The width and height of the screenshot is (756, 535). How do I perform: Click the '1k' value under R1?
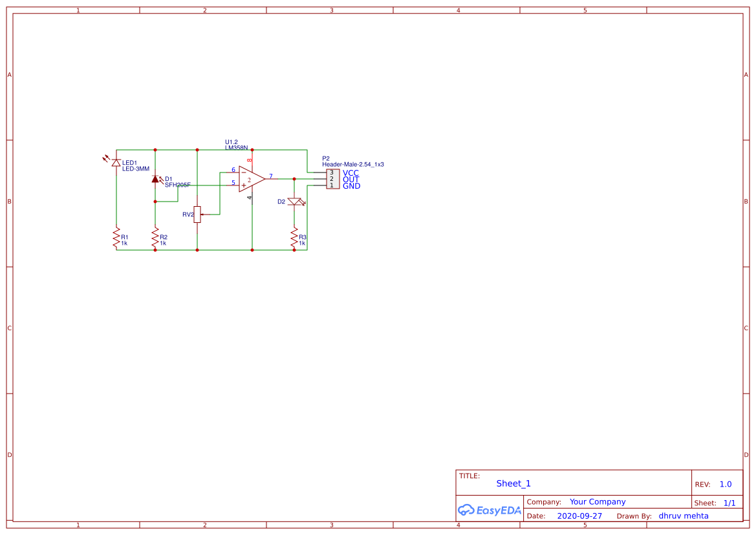(124, 243)
